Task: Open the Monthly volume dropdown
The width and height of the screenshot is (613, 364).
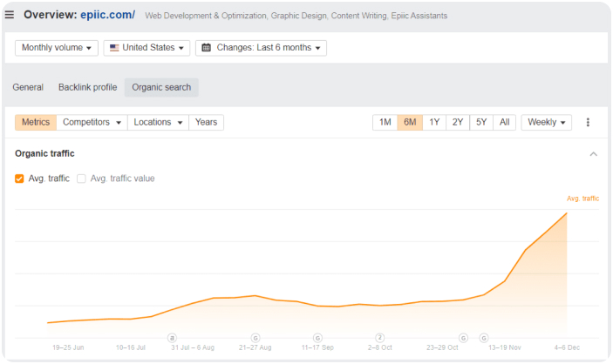Action: click(57, 48)
